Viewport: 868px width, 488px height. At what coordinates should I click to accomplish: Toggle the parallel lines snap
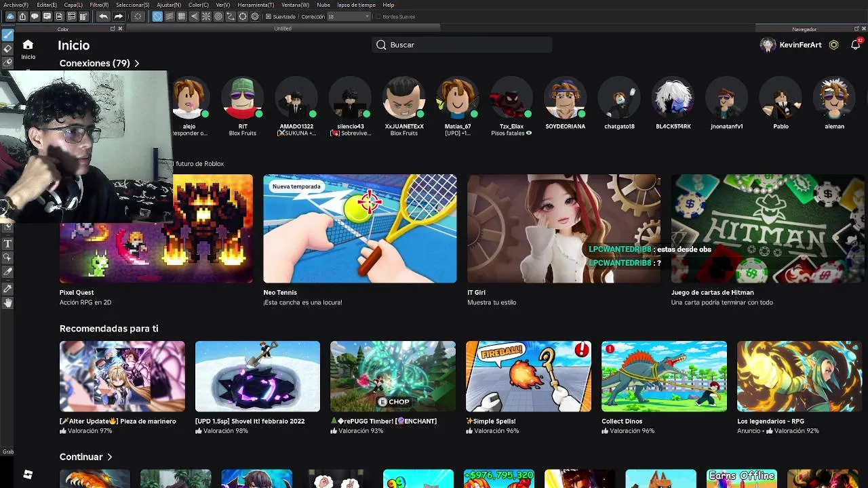click(170, 16)
